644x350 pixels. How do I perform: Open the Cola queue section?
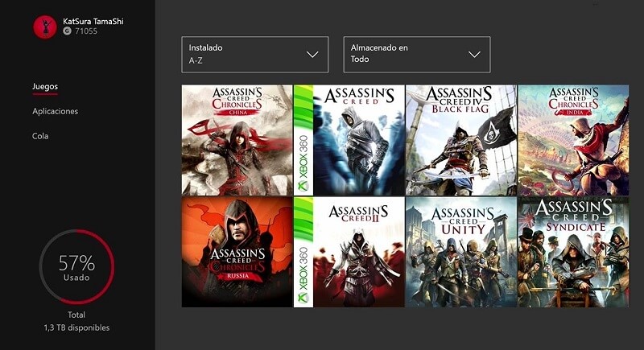[40, 136]
